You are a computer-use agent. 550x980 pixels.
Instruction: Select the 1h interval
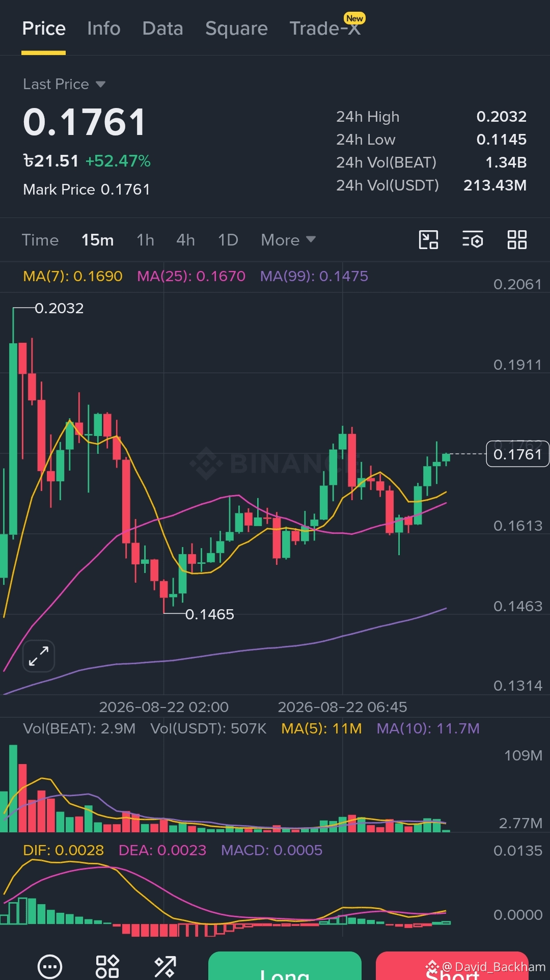pyautogui.click(x=146, y=240)
